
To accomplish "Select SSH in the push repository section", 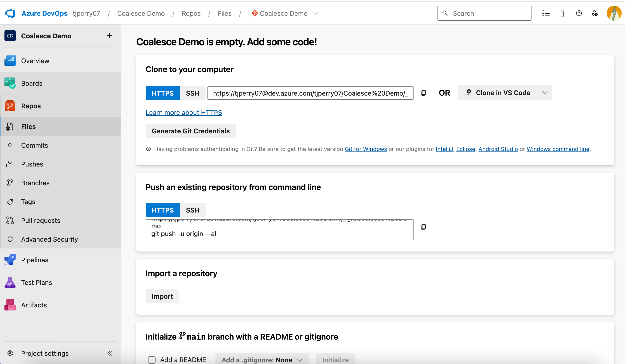I will (x=193, y=210).
